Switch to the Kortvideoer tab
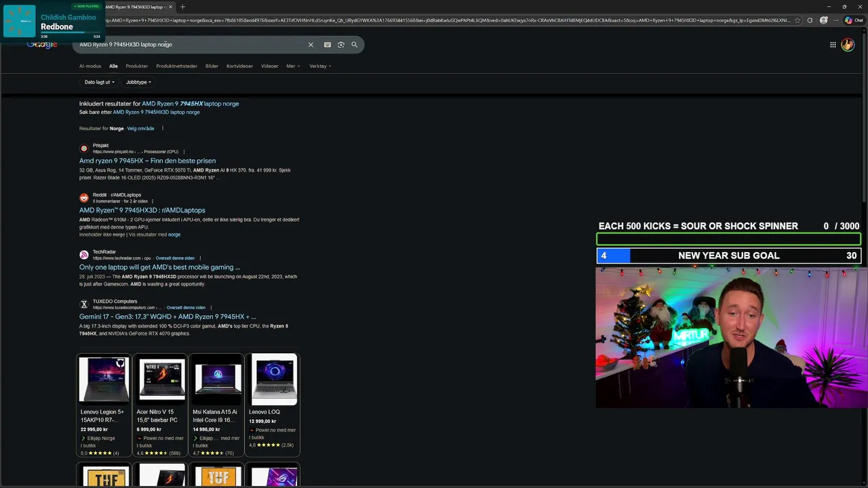The image size is (868, 488). [x=239, y=66]
